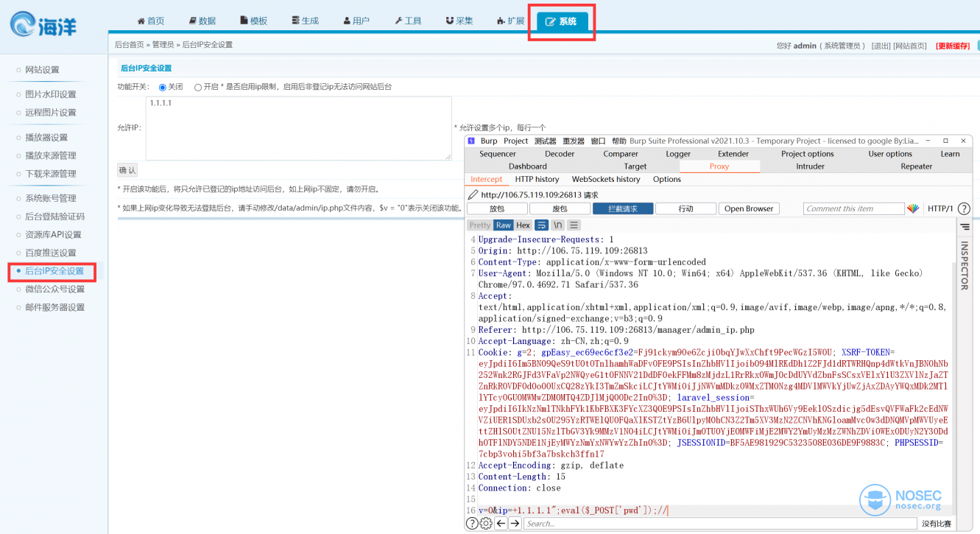Open the 生成 generate tab
Image resolution: width=980 pixels, height=534 pixels.
[x=305, y=21]
